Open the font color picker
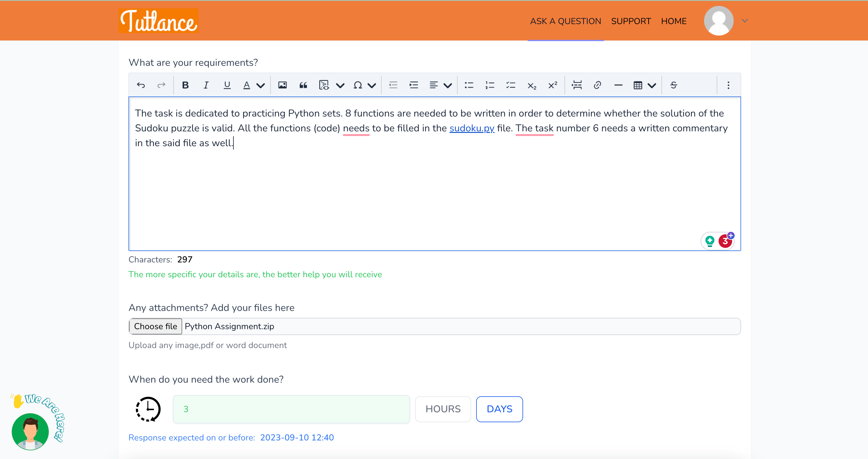The height and width of the screenshot is (459, 868). click(x=247, y=85)
